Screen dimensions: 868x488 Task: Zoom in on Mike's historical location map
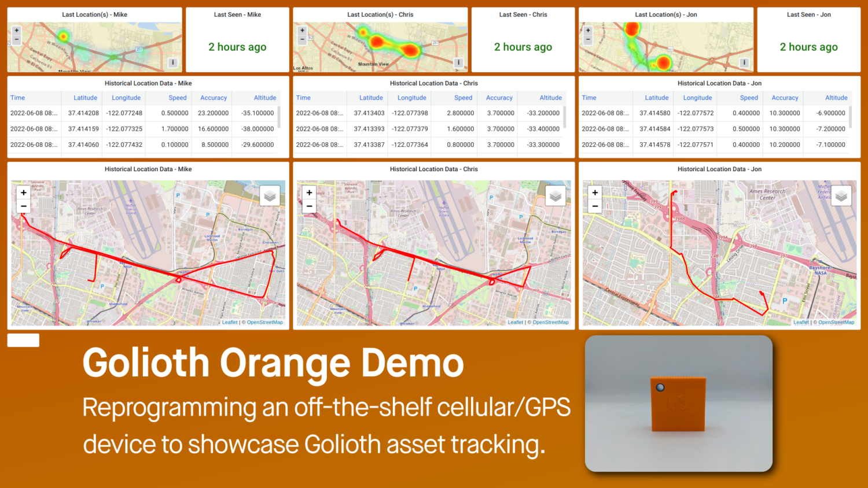23,192
